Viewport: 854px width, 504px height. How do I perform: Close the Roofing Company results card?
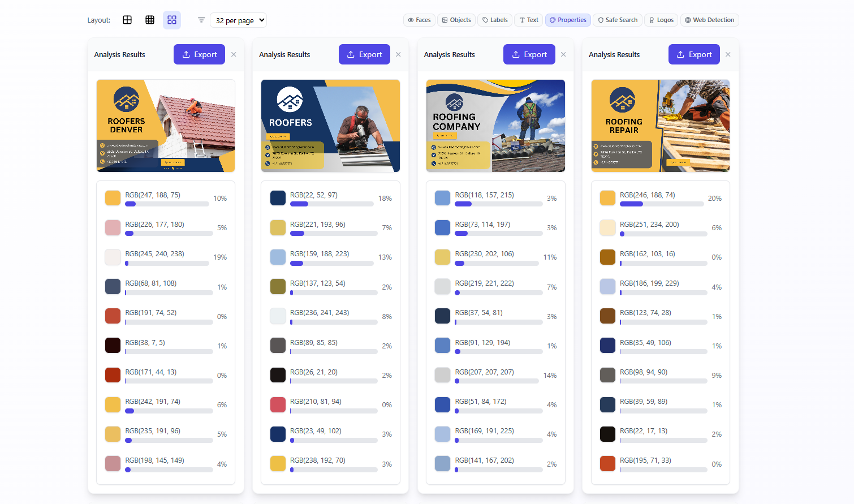coord(563,54)
